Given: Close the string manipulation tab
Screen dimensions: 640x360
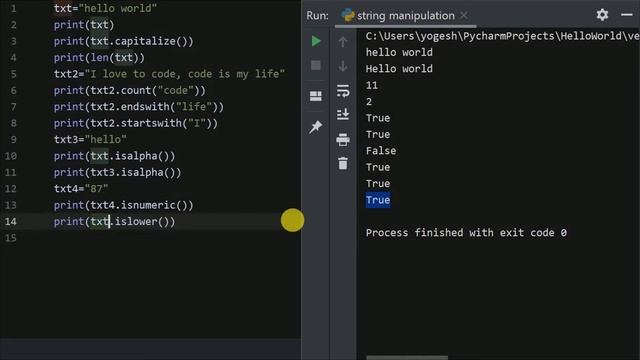Looking at the screenshot, I should (x=464, y=16).
